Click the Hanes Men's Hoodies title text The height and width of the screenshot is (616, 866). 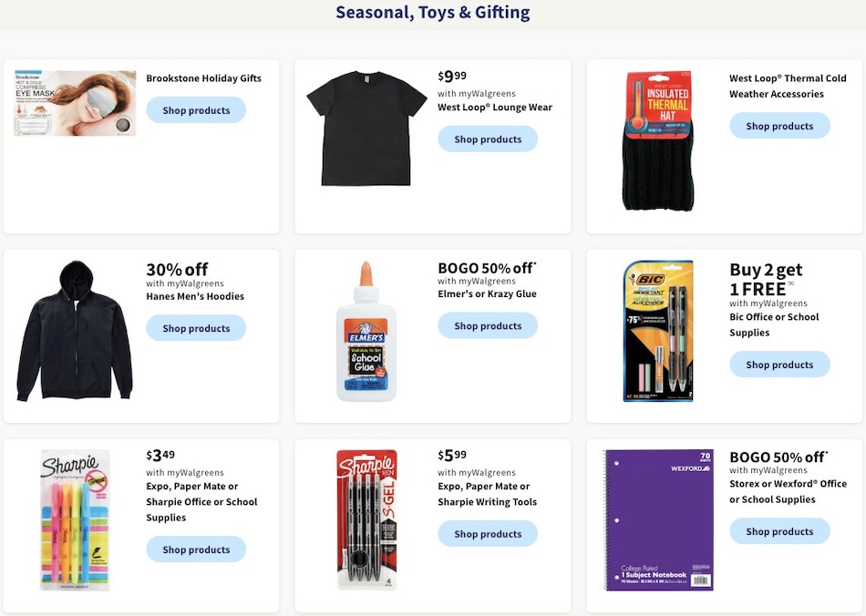pos(195,296)
